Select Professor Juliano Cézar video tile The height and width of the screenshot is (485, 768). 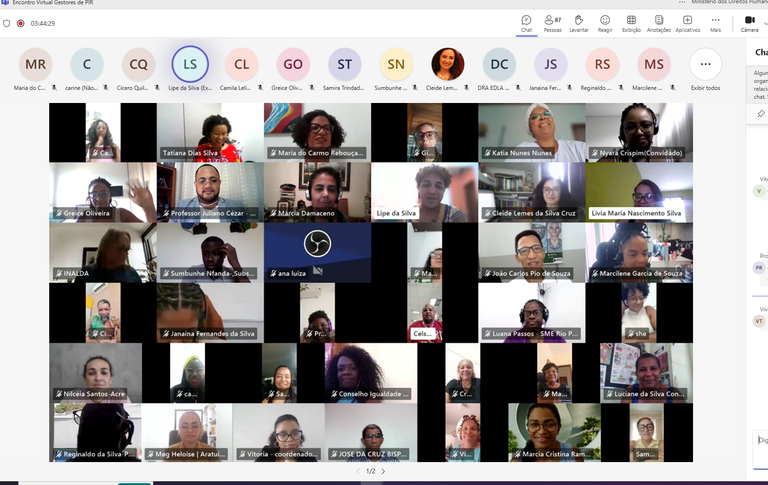210,193
